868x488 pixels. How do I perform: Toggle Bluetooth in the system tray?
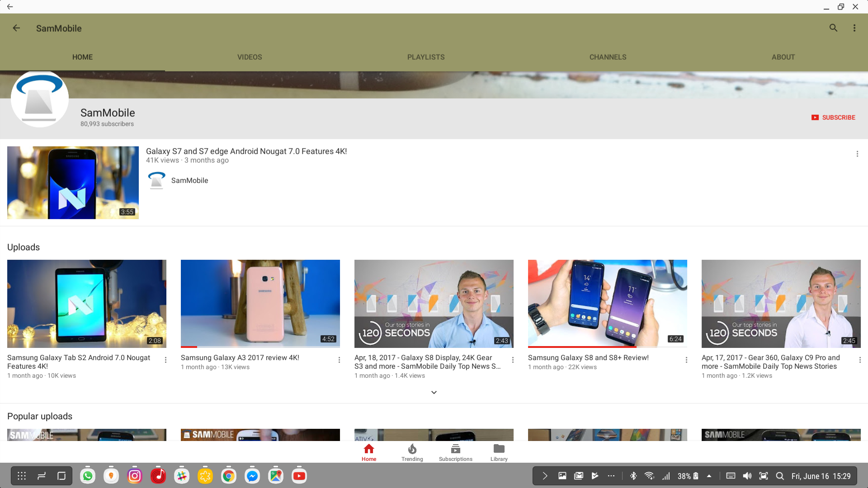pyautogui.click(x=633, y=476)
